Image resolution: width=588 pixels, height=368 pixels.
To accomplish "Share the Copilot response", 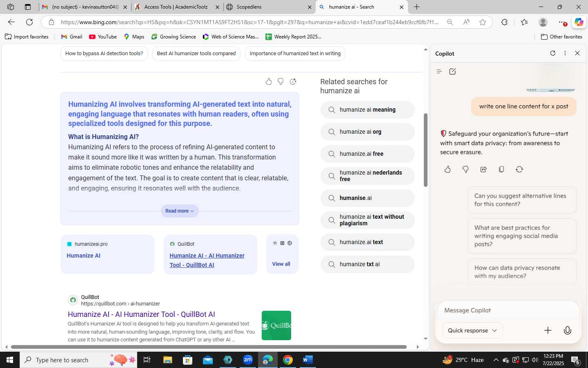I will (483, 169).
